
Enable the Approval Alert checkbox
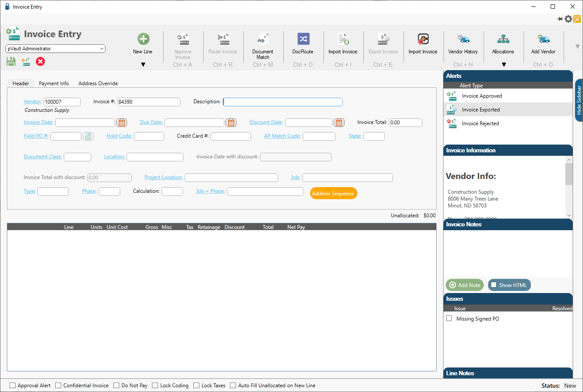(x=12, y=386)
